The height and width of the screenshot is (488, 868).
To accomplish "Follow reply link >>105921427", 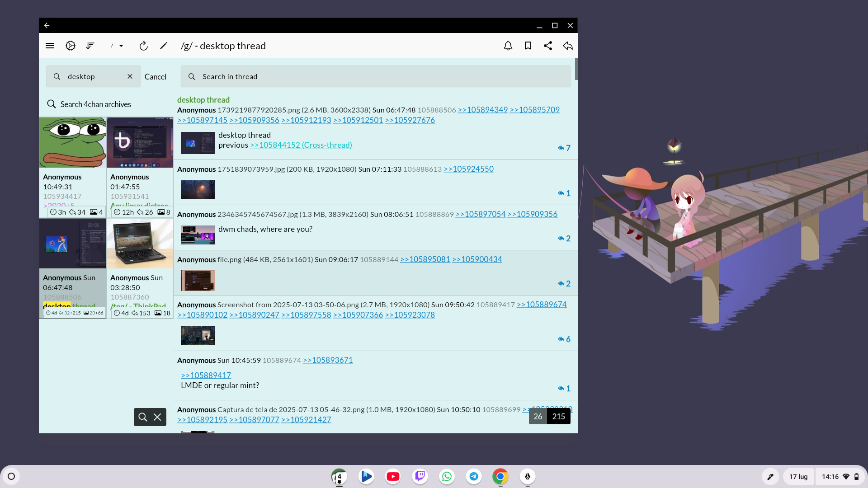I will click(x=306, y=420).
